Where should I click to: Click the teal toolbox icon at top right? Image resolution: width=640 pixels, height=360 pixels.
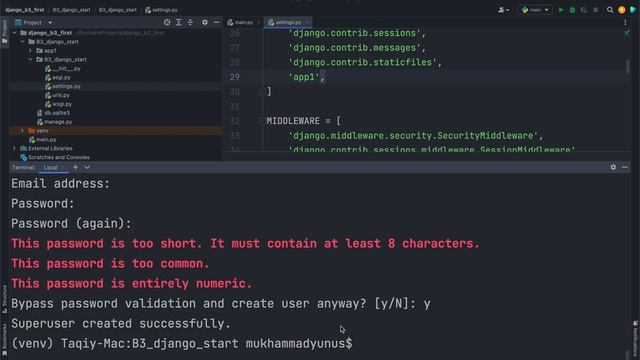pos(633,10)
